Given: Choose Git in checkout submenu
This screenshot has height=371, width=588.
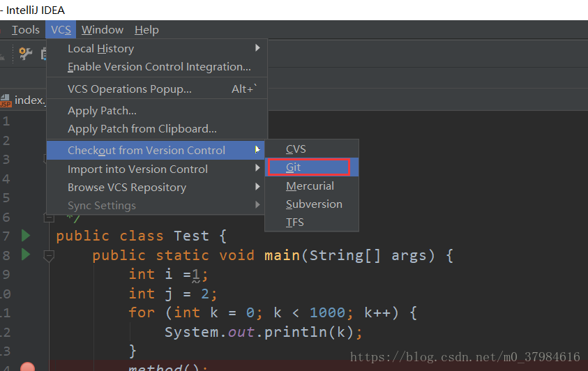Looking at the screenshot, I should [x=312, y=167].
